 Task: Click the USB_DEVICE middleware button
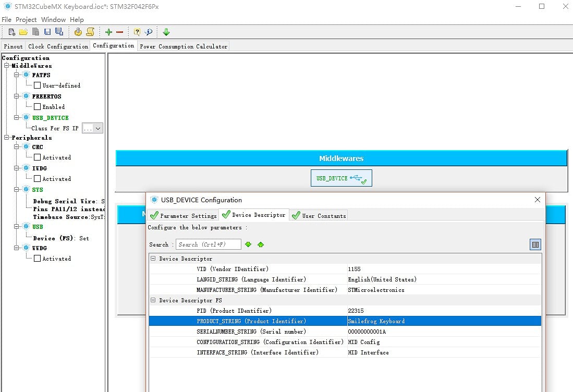(x=342, y=178)
